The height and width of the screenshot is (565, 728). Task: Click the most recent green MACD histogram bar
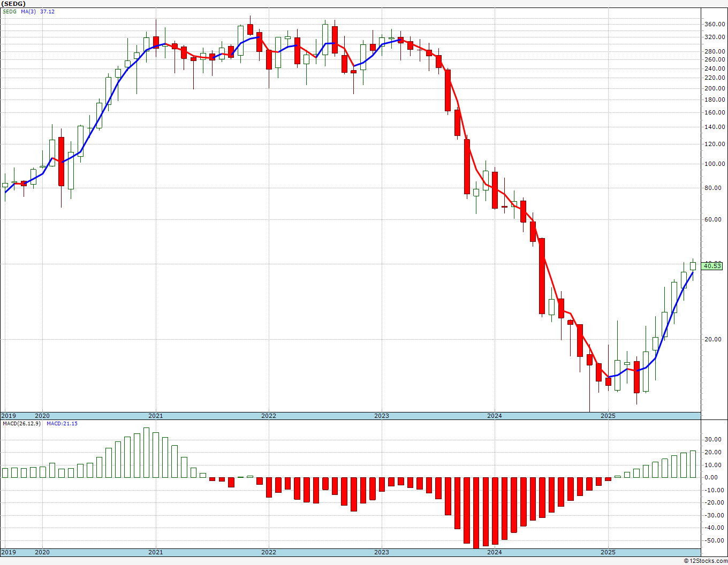point(693,464)
